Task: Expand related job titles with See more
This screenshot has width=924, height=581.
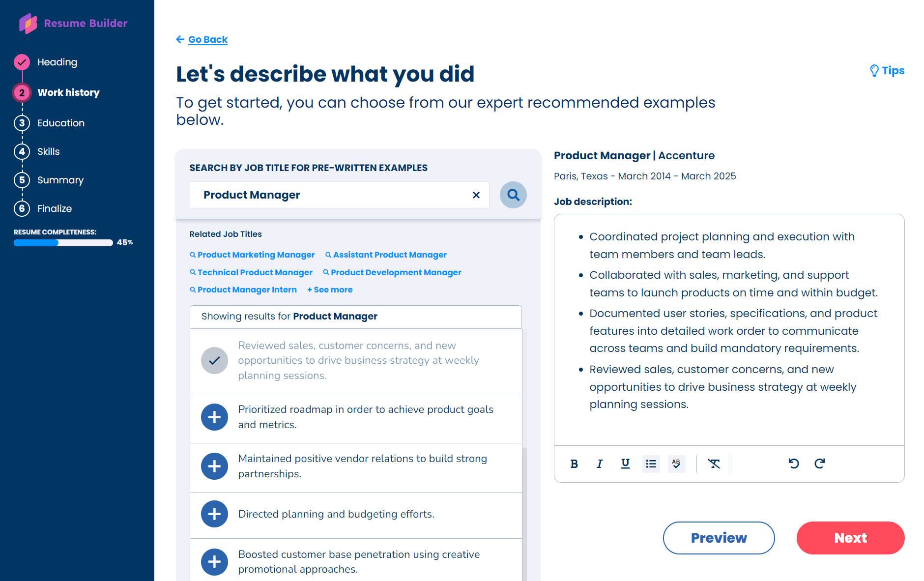Action: coord(330,290)
